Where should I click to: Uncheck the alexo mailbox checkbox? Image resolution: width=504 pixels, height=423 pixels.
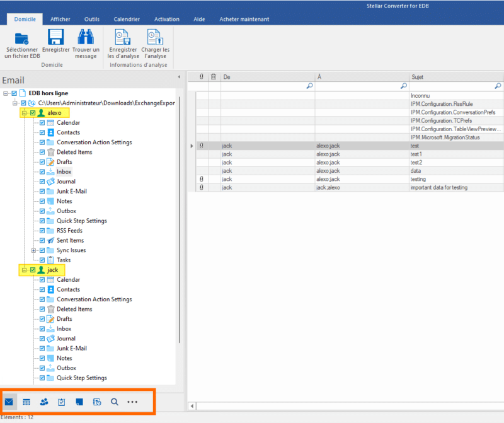(x=33, y=113)
